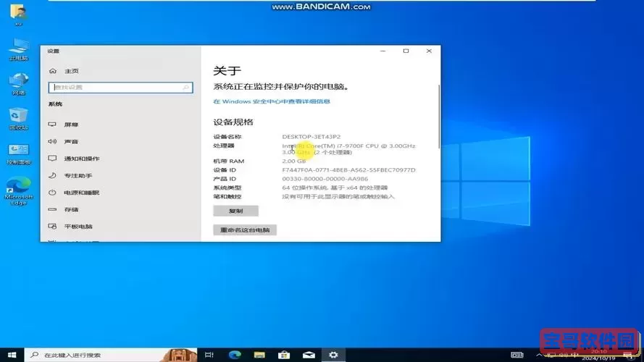Click the touch keyboard tray icon
Viewport: 644px width, 362px height.
517,355
